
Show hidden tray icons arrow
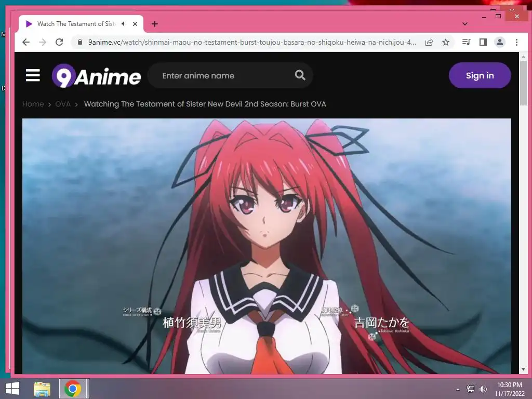(458, 389)
